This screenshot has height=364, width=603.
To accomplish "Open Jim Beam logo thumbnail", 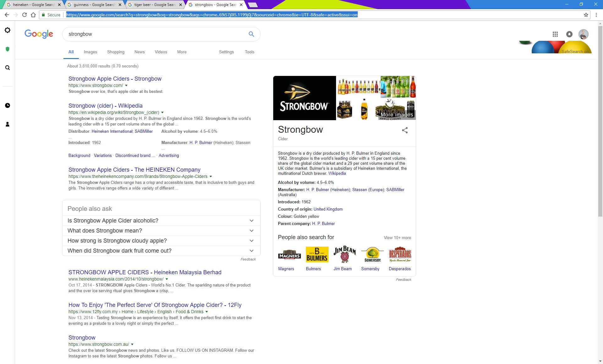I will (345, 254).
